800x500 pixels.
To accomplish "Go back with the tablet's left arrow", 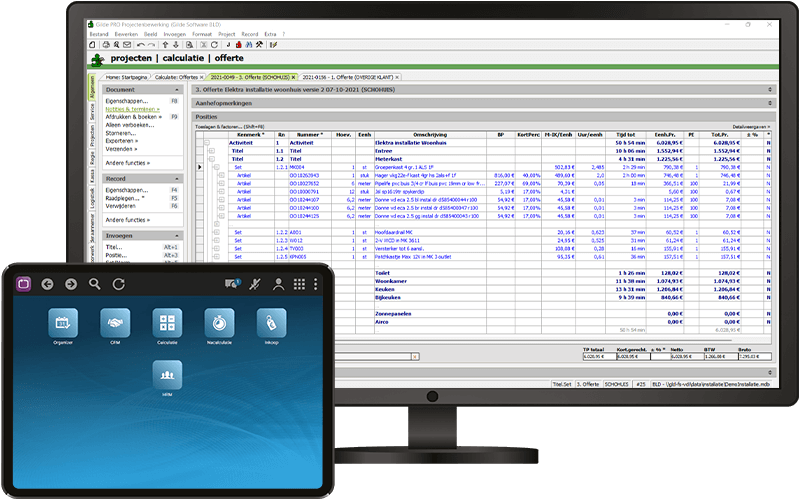I will coord(47,284).
